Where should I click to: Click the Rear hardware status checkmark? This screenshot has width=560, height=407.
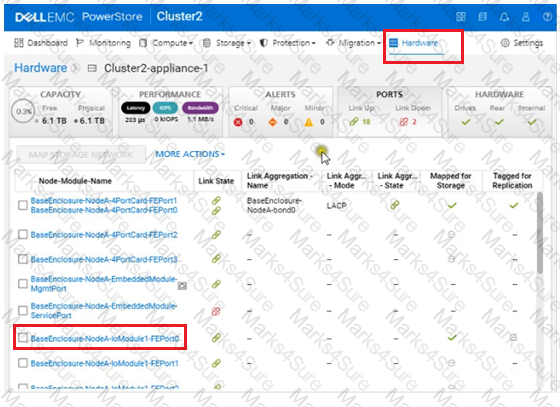[x=499, y=122]
